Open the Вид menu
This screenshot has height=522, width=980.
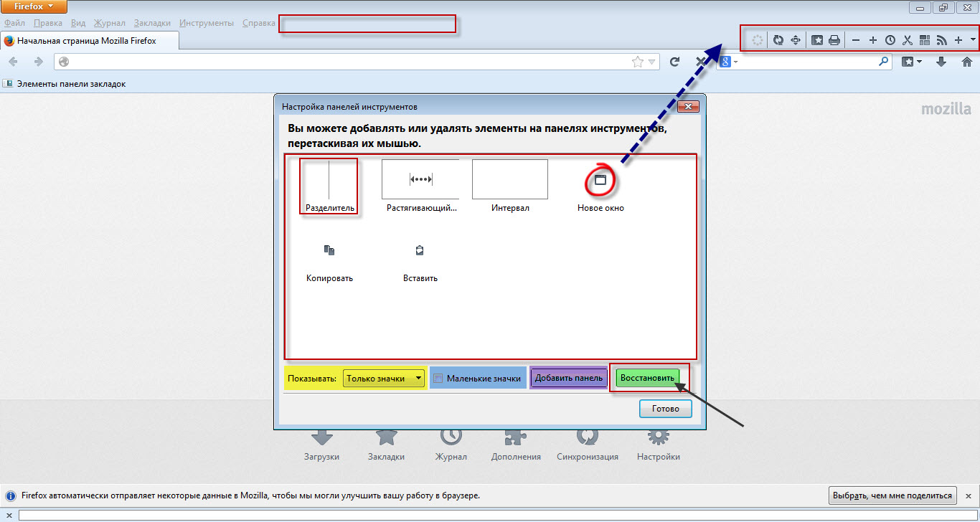78,23
